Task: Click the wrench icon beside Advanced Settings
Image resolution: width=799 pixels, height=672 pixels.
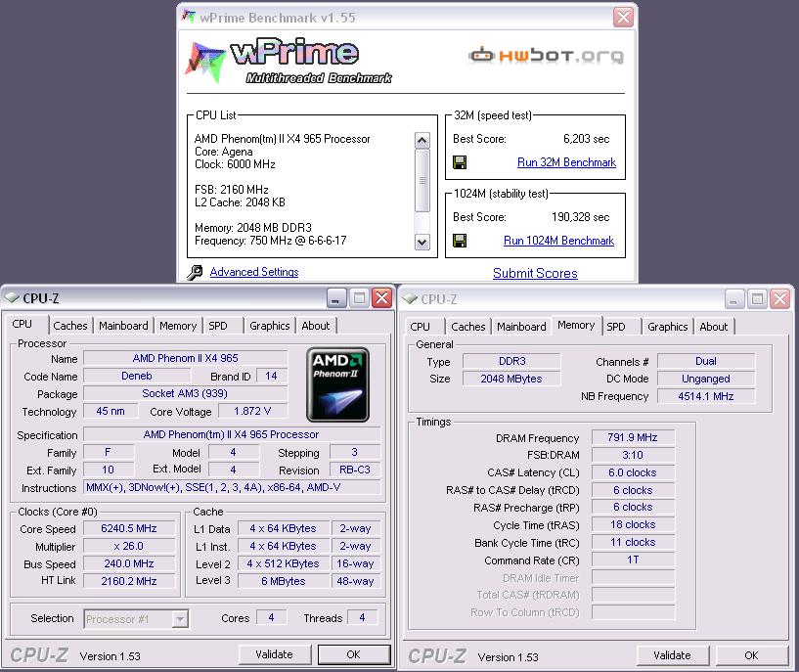Action: pos(195,272)
